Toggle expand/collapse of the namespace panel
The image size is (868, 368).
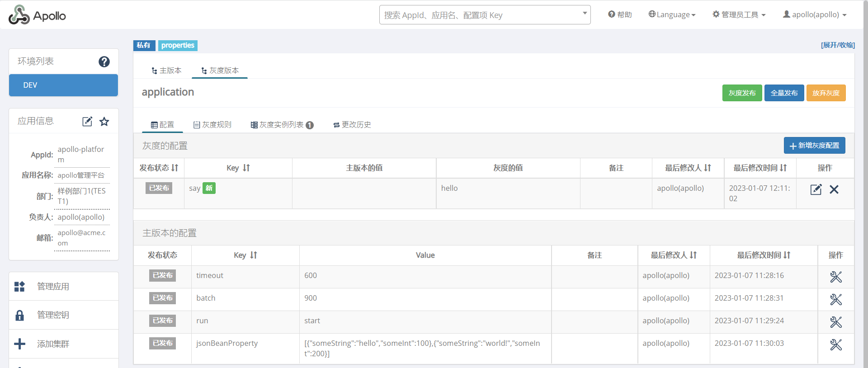pyautogui.click(x=838, y=45)
